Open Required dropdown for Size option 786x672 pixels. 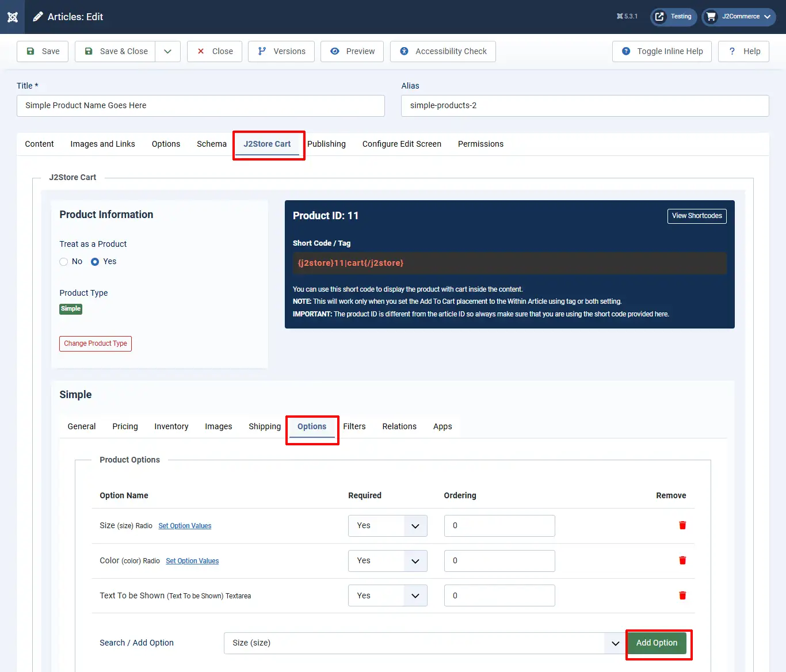[388, 526]
